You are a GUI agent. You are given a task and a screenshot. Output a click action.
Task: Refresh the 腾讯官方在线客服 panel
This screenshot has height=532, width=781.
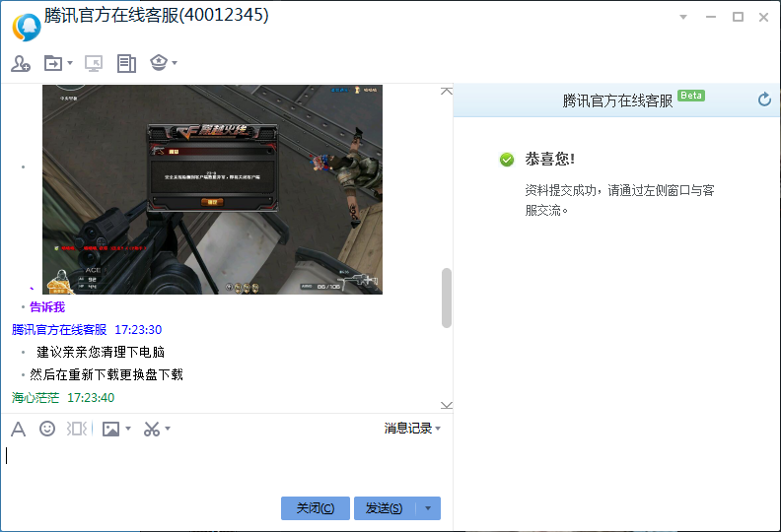(764, 100)
